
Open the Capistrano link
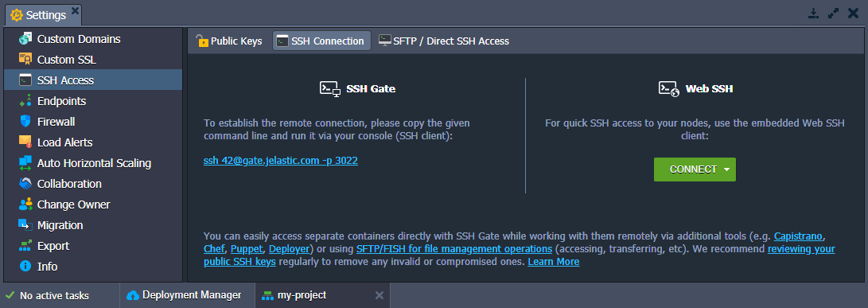[800, 236]
